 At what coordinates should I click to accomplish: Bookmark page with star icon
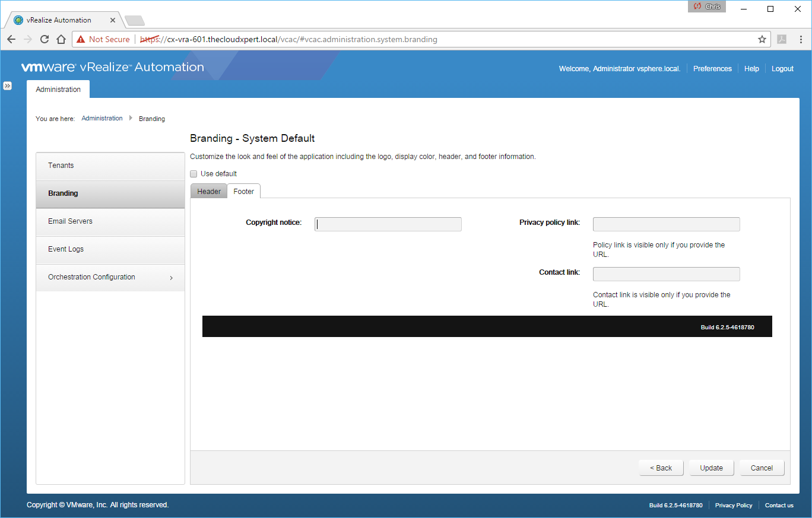point(762,39)
